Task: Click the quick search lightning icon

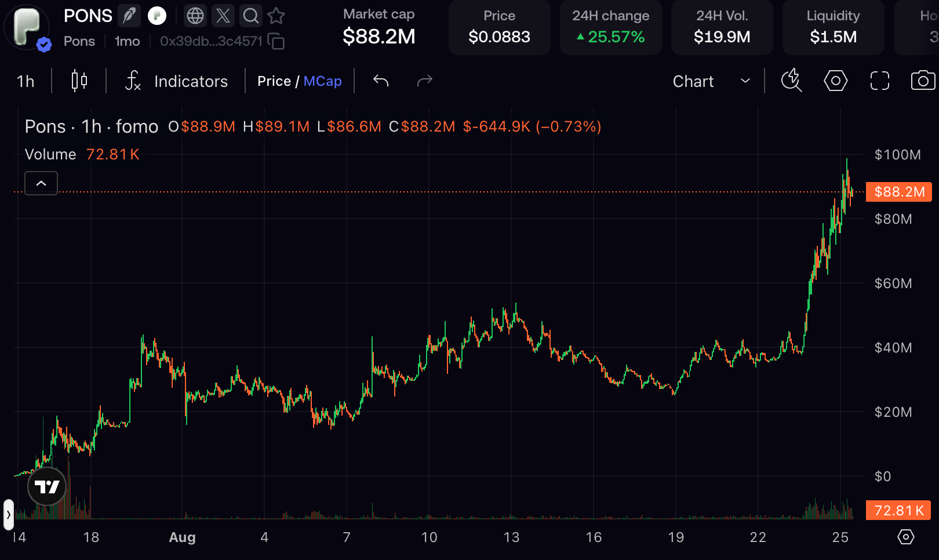Action: 791,81
